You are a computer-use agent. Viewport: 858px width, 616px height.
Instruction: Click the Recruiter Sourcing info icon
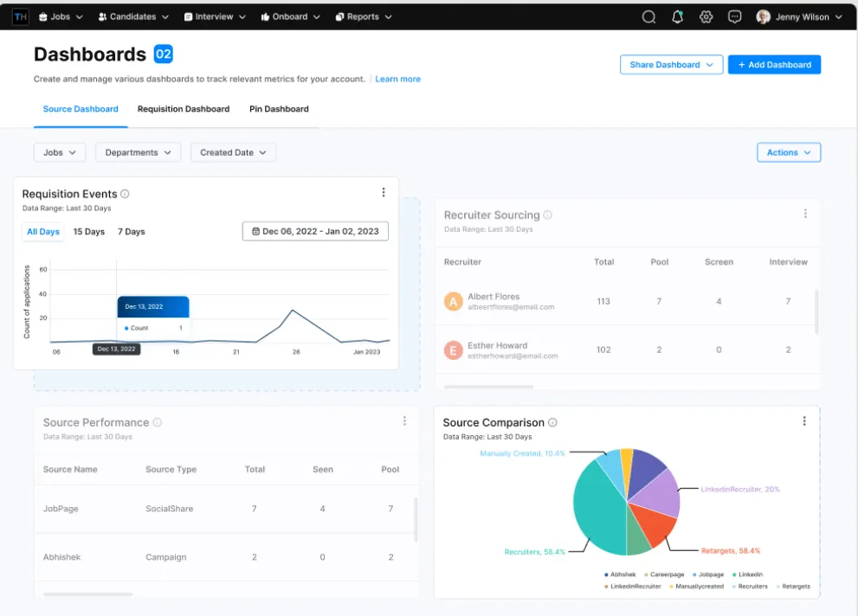point(547,215)
